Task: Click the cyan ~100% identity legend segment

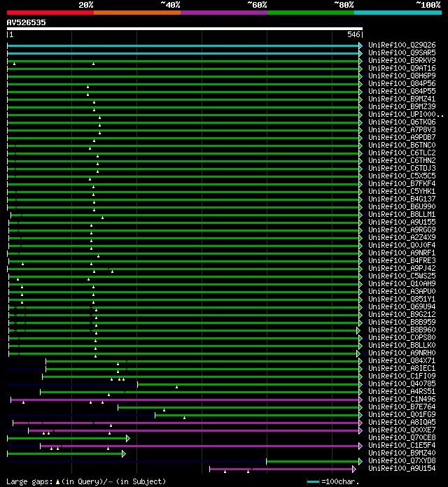Action: click(398, 13)
